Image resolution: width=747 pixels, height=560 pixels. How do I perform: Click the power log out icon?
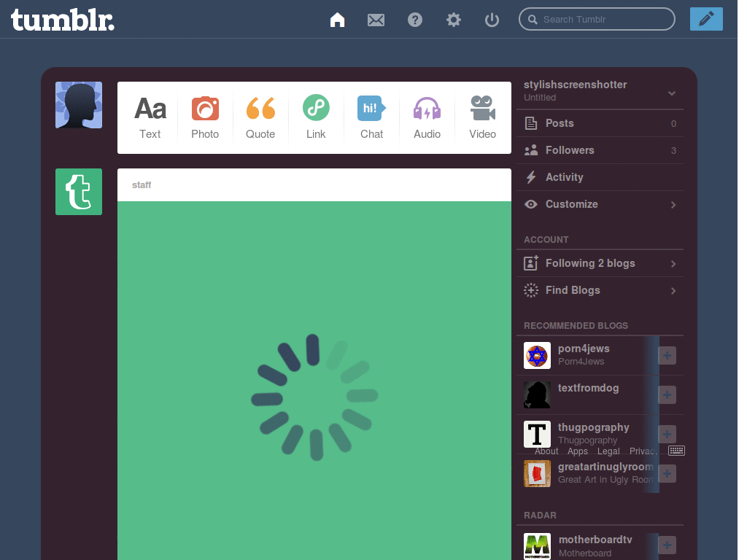492,20
